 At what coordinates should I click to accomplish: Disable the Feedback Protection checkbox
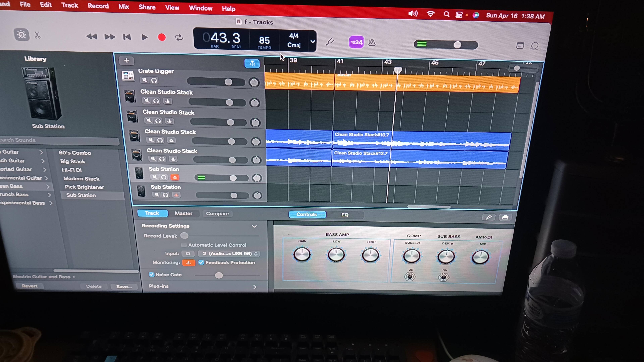tap(201, 262)
